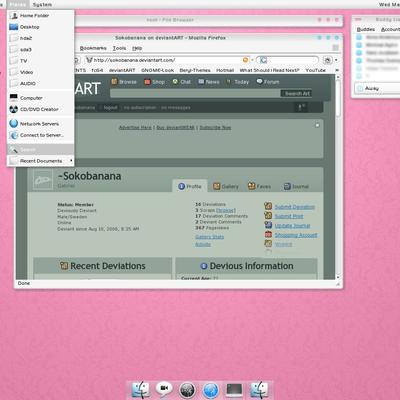Open the Beryl-Themes bookmark
This screenshot has height=400, width=400.
[x=195, y=70]
